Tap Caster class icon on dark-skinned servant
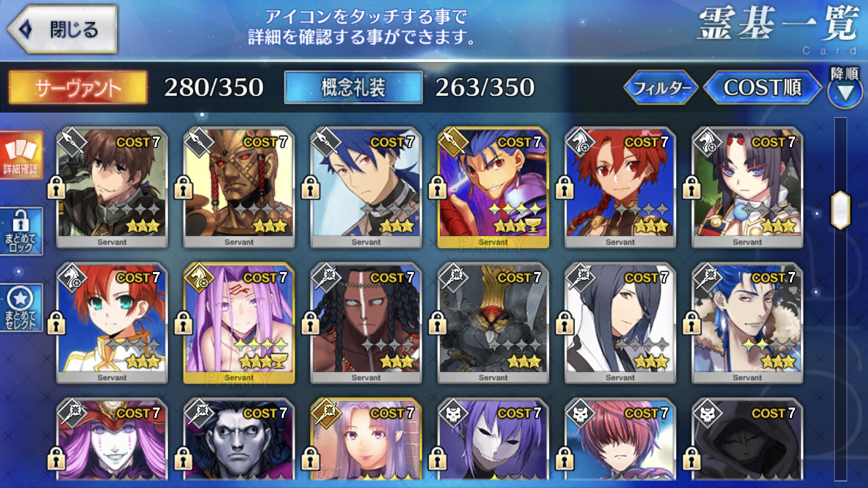Viewport: 868px width, 488px height. click(324, 277)
